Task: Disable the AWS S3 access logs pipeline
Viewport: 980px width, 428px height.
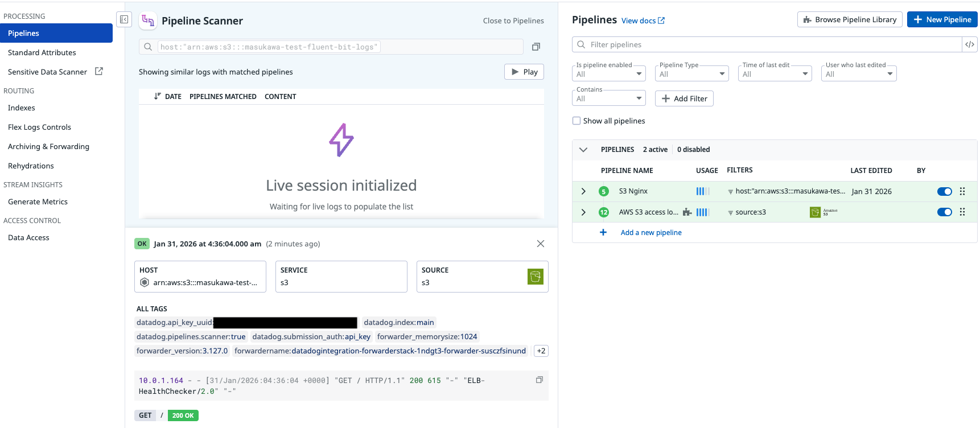Action: [944, 212]
